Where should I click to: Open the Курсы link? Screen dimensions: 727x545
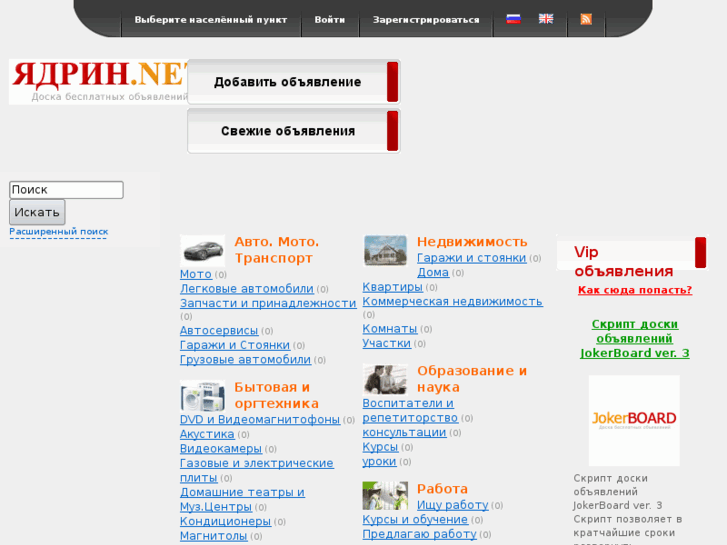(x=380, y=447)
